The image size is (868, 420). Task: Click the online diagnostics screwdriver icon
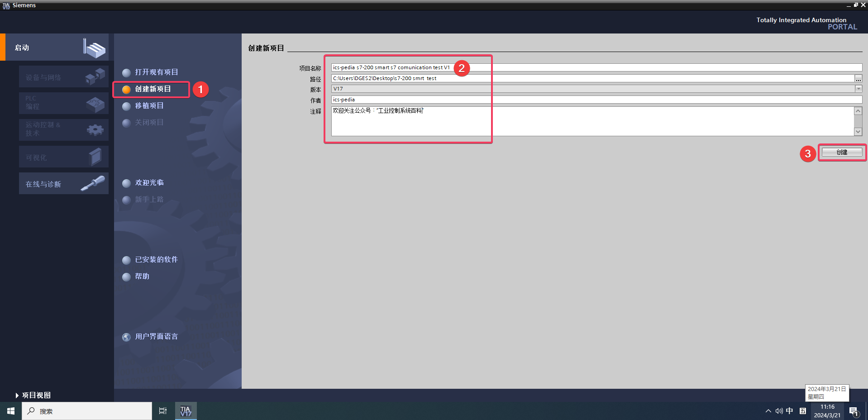(x=93, y=183)
